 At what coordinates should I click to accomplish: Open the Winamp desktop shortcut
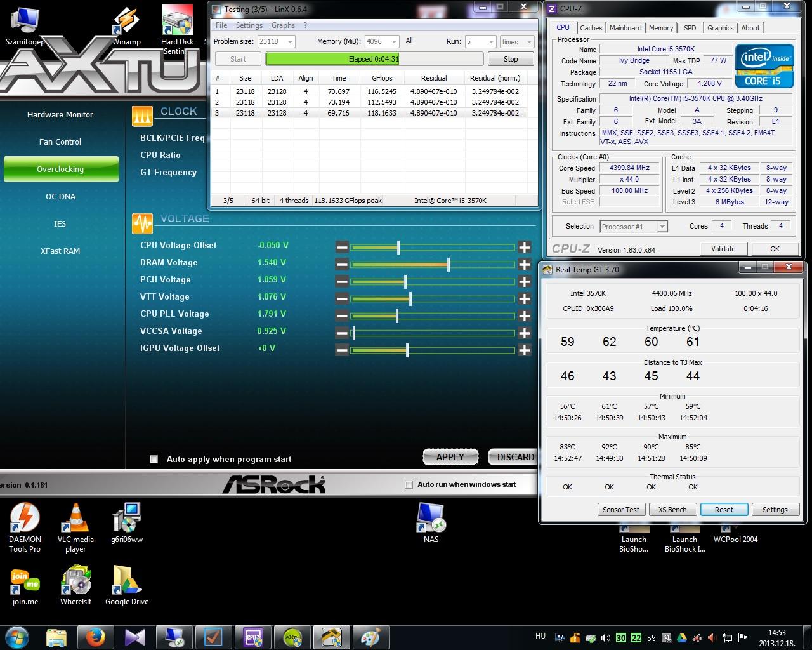tap(126, 25)
